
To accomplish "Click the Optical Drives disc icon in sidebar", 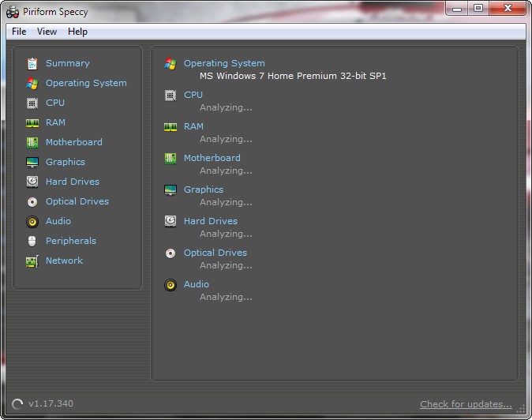I will [32, 202].
